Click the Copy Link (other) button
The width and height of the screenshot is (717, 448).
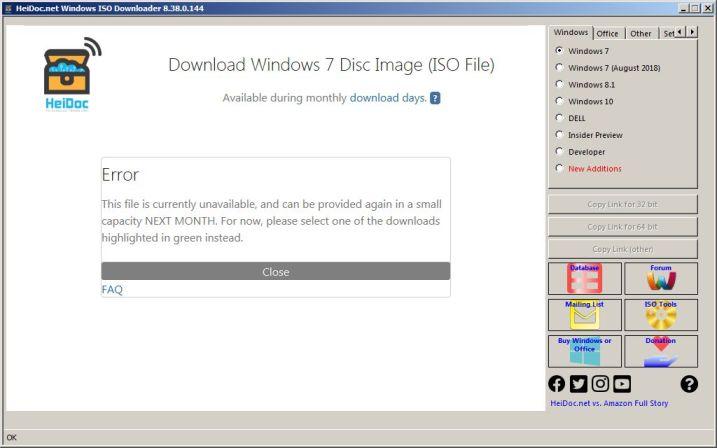click(x=623, y=249)
